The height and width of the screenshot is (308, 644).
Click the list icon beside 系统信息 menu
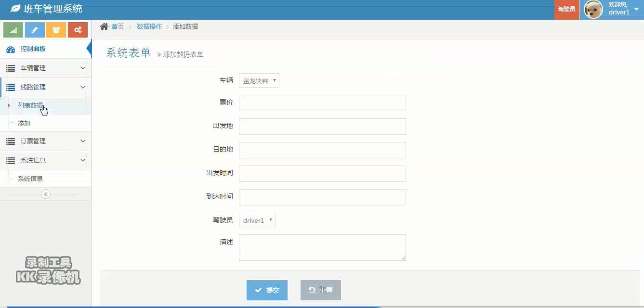11,161
